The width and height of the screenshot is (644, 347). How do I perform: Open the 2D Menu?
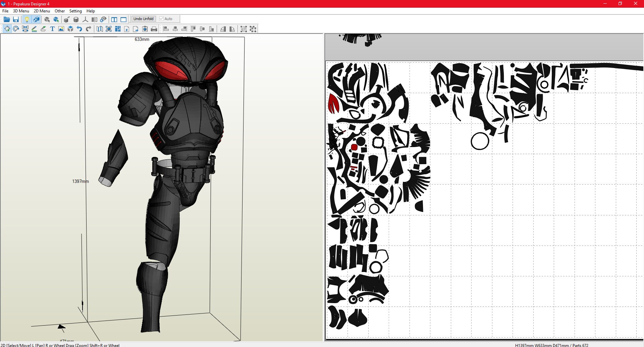click(x=42, y=11)
